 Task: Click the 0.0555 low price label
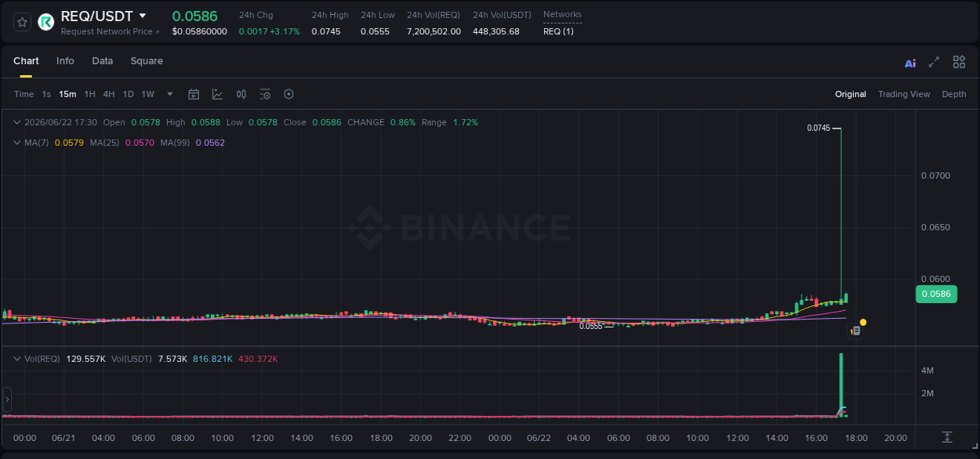(x=591, y=326)
